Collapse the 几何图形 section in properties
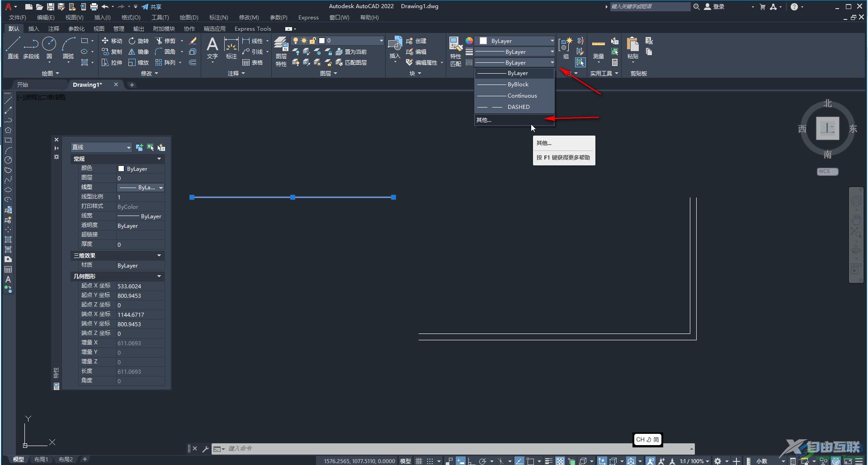Image resolution: width=868 pixels, height=465 pixels. pyautogui.click(x=159, y=276)
